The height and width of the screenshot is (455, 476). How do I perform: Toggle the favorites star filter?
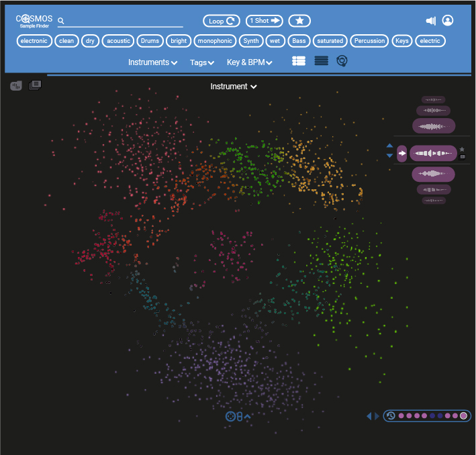(x=299, y=21)
